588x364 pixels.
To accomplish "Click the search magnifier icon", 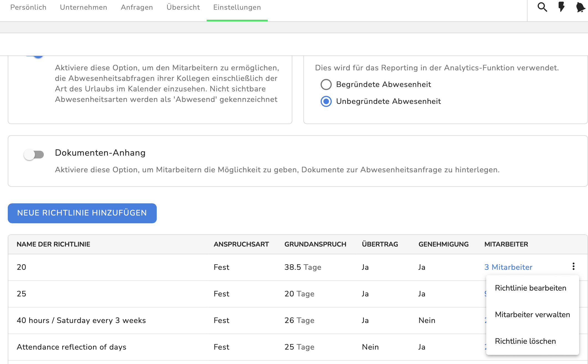I will point(542,7).
